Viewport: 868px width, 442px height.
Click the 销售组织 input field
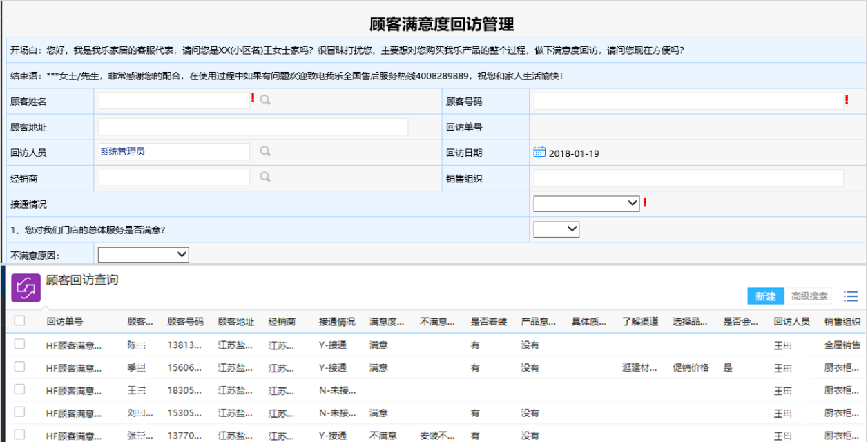[x=688, y=177]
